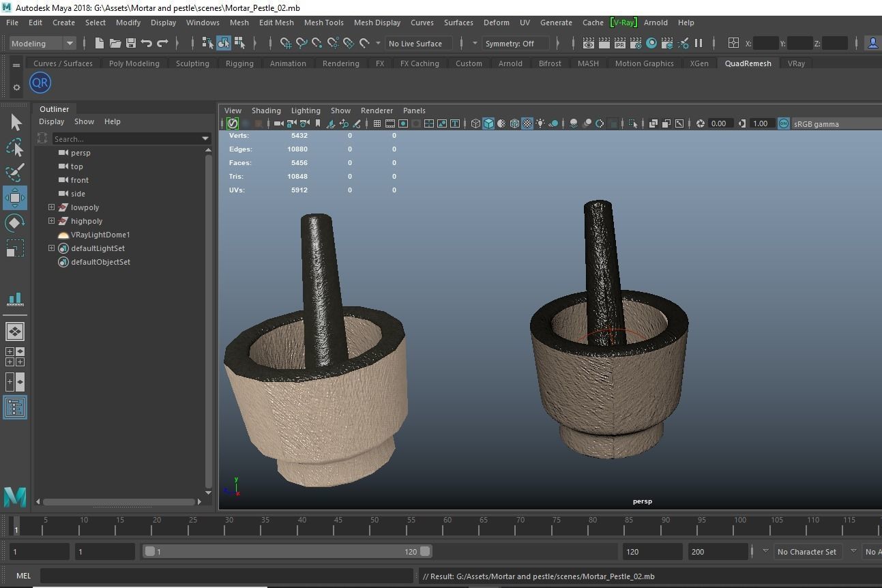Click the MEL command line input

pyautogui.click(x=226, y=576)
